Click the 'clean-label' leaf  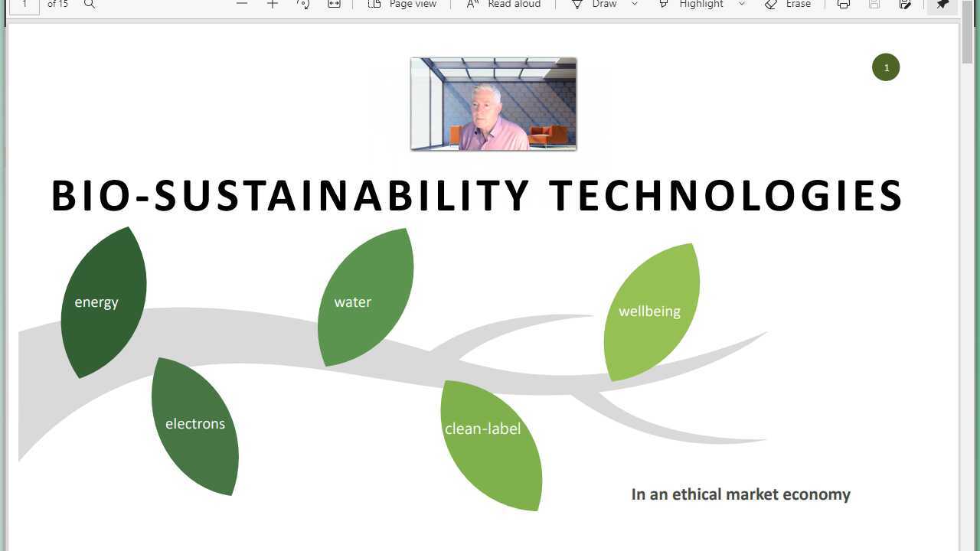[491, 445]
